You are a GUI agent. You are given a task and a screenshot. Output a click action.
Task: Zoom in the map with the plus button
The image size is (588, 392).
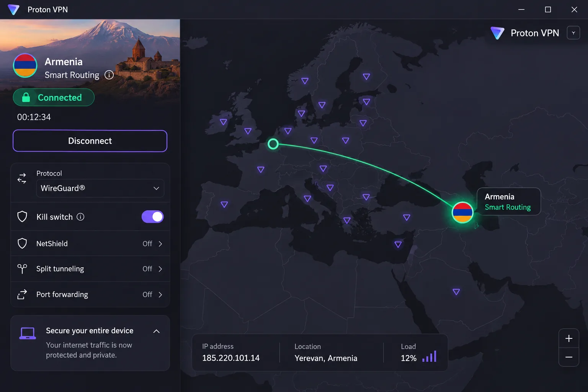pos(569,338)
